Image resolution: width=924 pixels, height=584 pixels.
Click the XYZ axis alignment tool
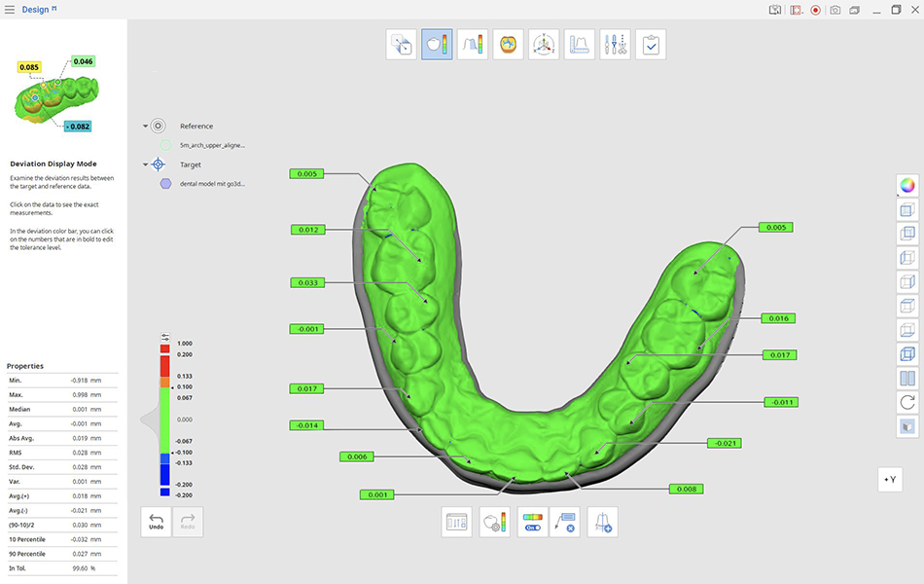pyautogui.click(x=544, y=45)
